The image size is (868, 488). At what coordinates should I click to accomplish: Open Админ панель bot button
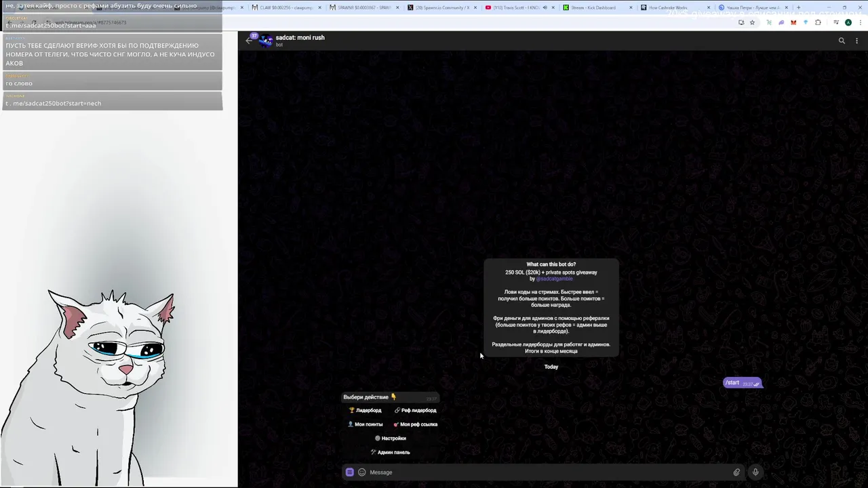[x=391, y=452]
